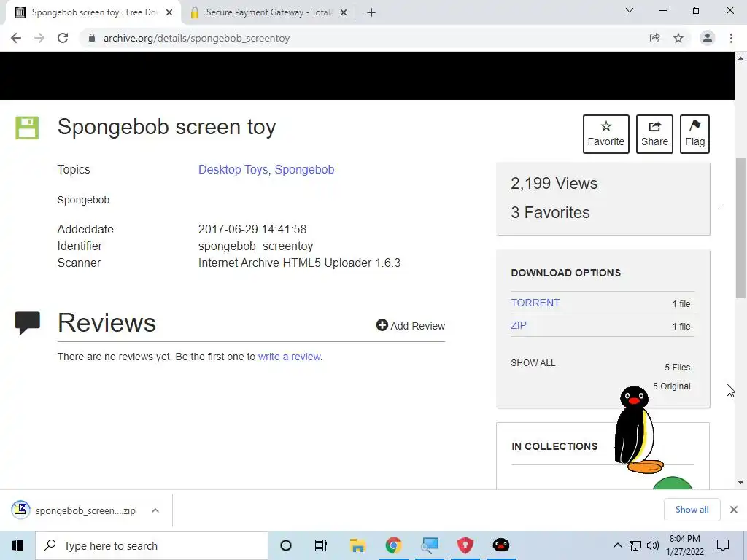This screenshot has height=560, width=747.
Task: Click the volume speaker tray icon
Action: [653, 545]
